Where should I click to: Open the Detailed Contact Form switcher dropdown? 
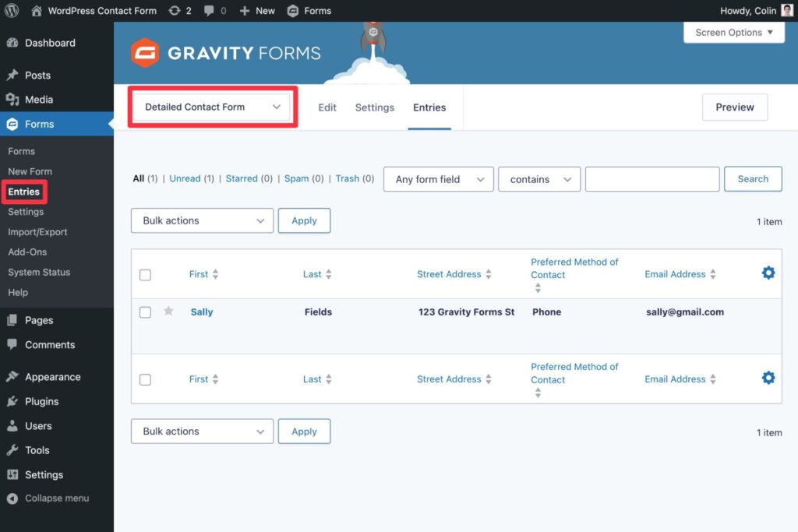213,107
